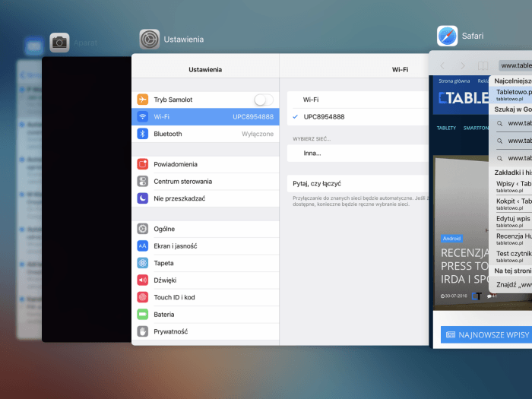This screenshot has height=399, width=532.
Task: Open Test czytnika history suggestion
Action: tap(510, 256)
